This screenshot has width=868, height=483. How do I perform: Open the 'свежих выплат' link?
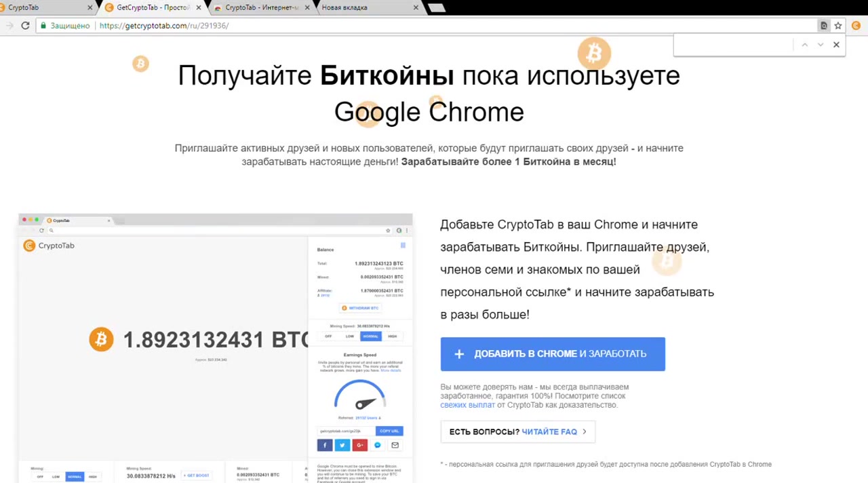tap(467, 405)
